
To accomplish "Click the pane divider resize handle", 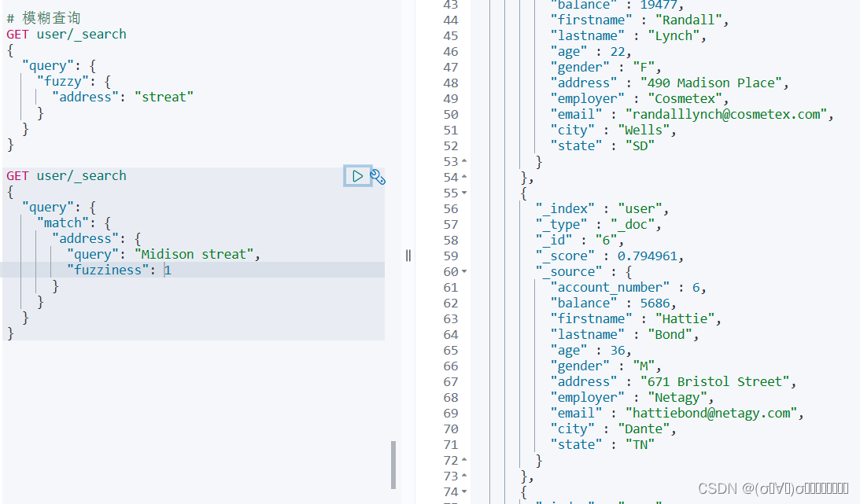I will tap(408, 256).
